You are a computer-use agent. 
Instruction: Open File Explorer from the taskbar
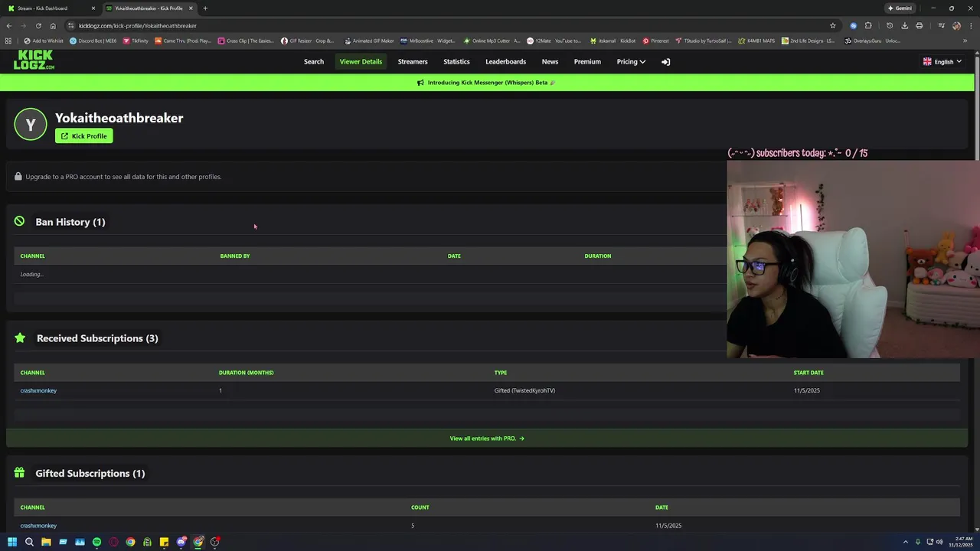(46, 542)
